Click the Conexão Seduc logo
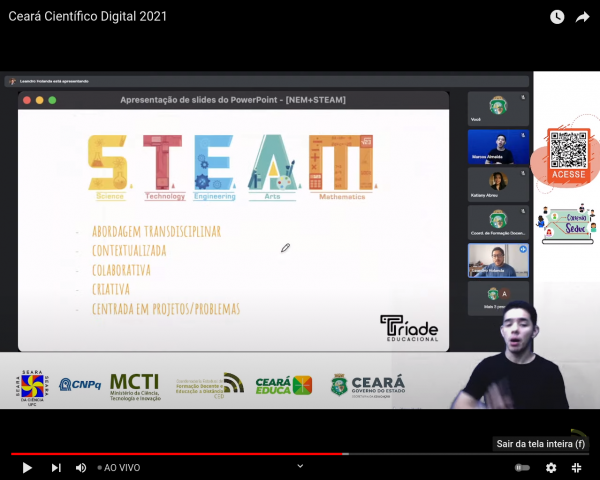 point(568,225)
